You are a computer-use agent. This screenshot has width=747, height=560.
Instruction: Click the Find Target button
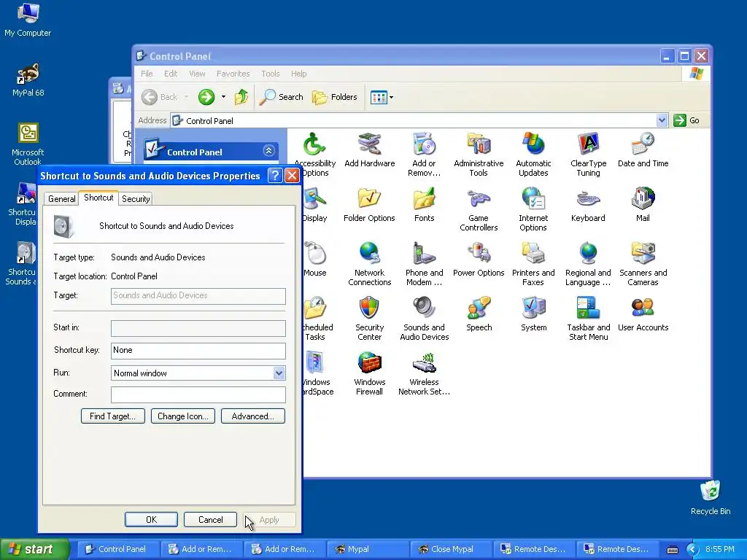(x=113, y=416)
